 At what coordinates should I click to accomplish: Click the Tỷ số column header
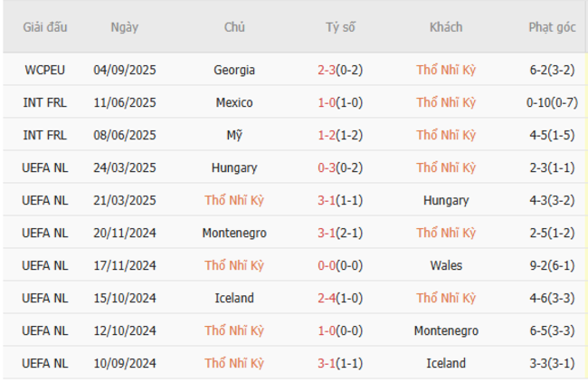[340, 27]
